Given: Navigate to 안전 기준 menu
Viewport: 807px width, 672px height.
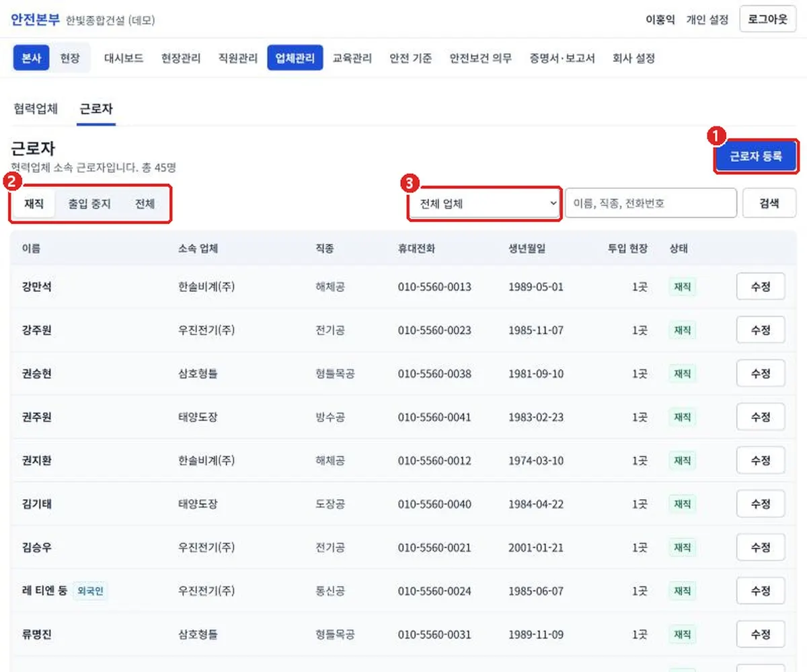Looking at the screenshot, I should pos(411,58).
